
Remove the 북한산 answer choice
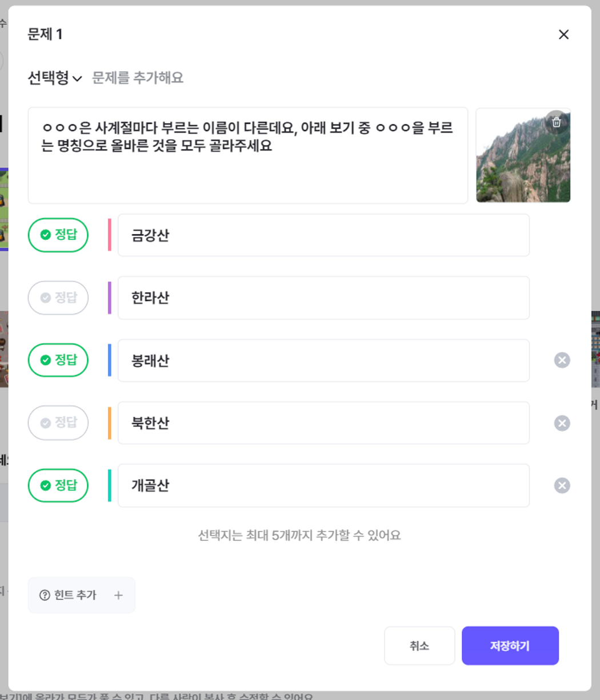pos(562,423)
